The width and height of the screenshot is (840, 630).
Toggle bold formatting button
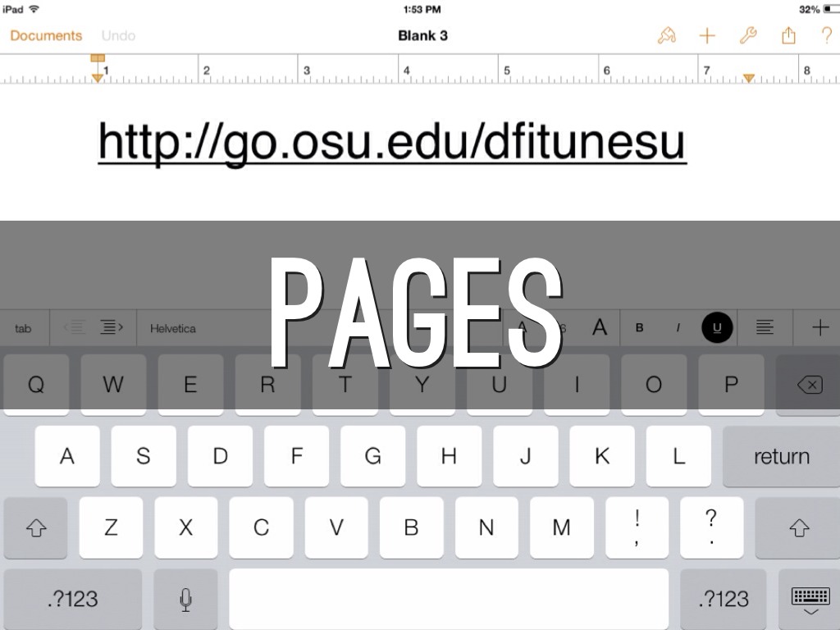pos(640,328)
